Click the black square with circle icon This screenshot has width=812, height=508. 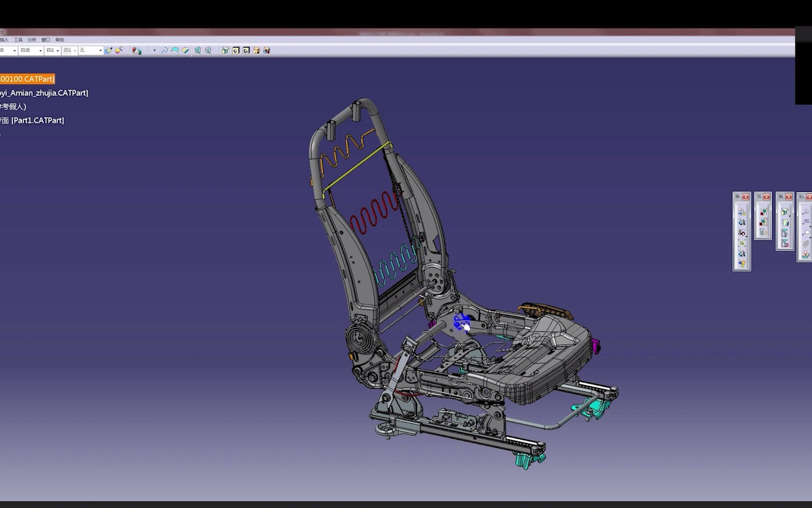[x=236, y=50]
